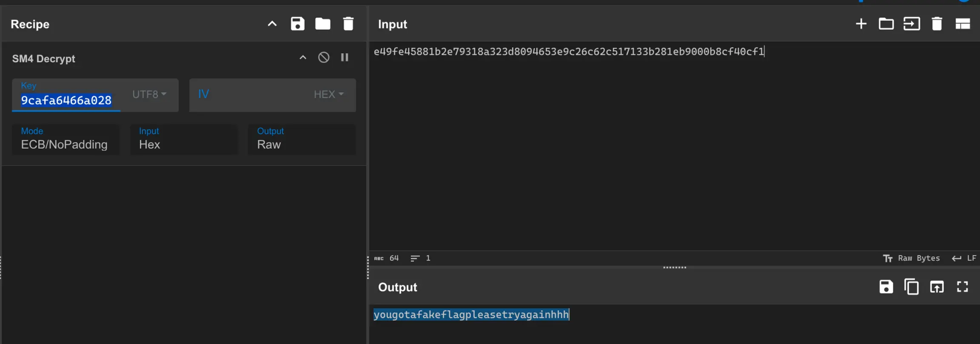This screenshot has width=980, height=344.
Task: Move output to input
Action: coord(937,287)
